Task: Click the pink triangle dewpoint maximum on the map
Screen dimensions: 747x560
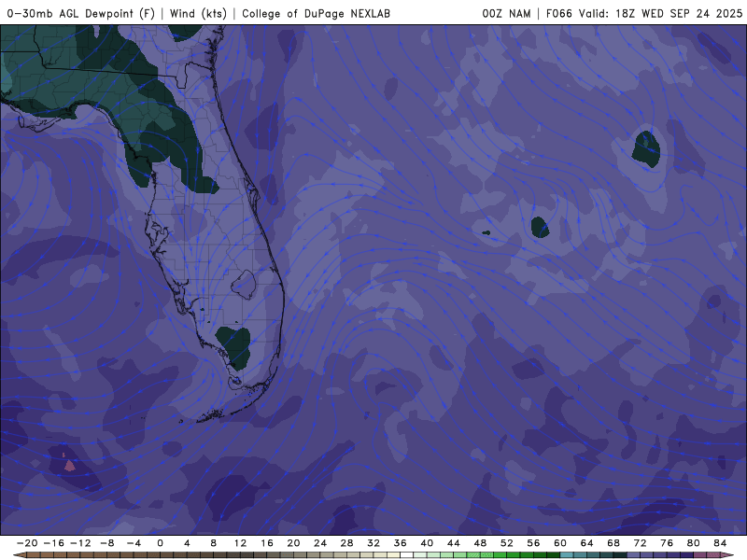Action: [x=69, y=465]
